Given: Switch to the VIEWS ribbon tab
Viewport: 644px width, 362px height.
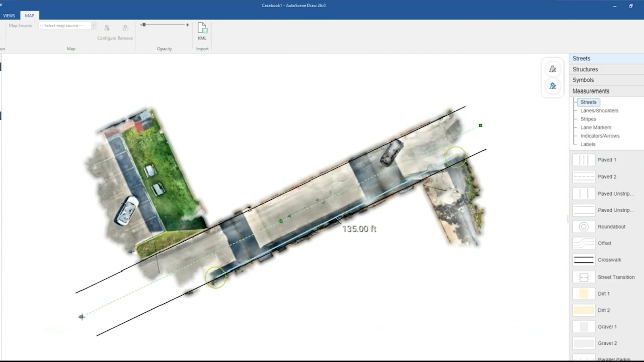Looking at the screenshot, I should [9, 16].
